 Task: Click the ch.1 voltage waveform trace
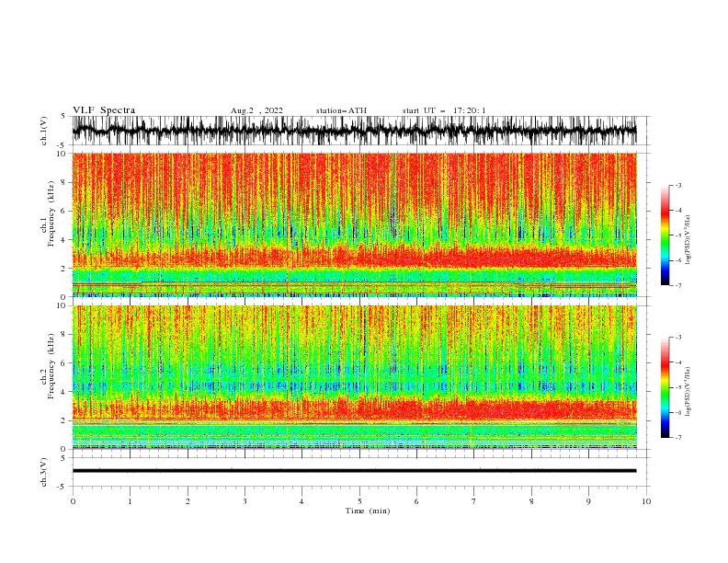355,131
